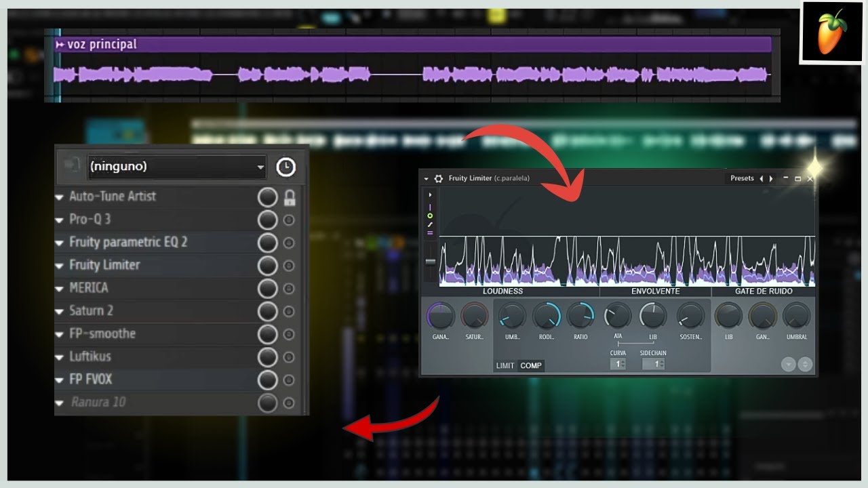Image resolution: width=868 pixels, height=488 pixels.
Task: Toggle the Ranura 10 slot enable LED
Action: (x=289, y=403)
